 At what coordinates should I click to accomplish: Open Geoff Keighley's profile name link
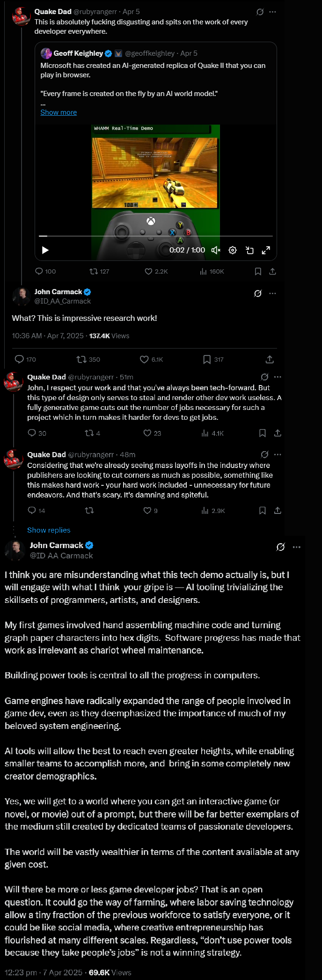coord(78,53)
